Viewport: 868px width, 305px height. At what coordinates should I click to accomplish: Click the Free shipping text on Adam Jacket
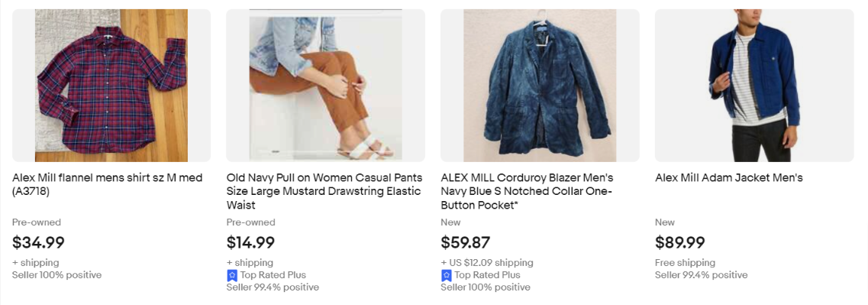[x=685, y=262]
